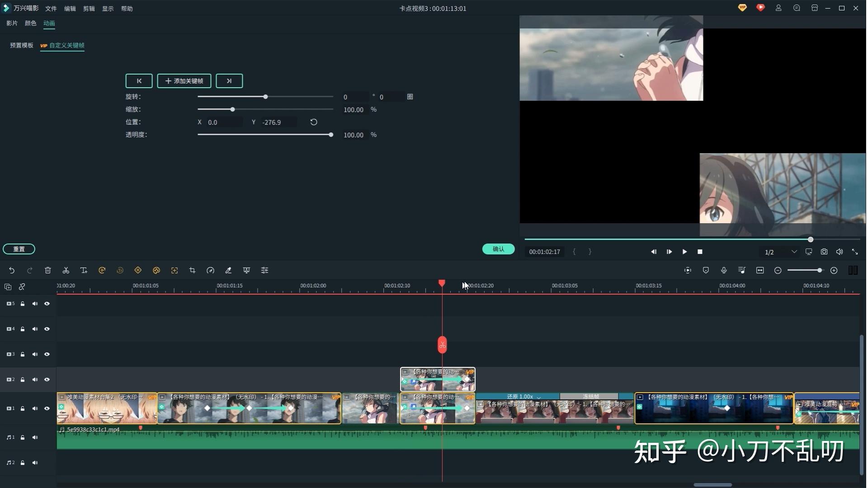The width and height of the screenshot is (868, 488).
Task: Lock audio track 2
Action: click(x=23, y=463)
